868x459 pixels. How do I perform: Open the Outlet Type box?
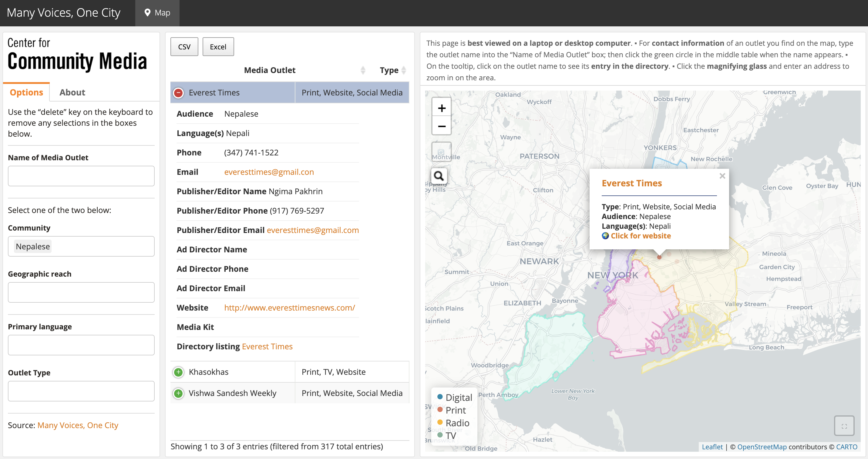81,391
